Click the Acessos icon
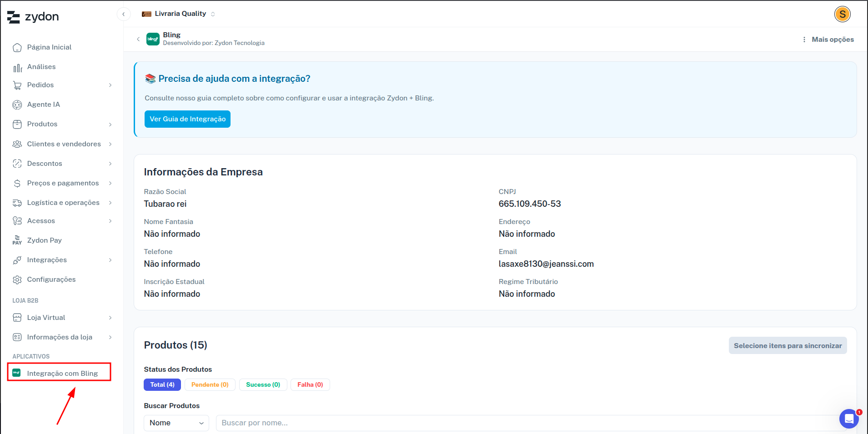This screenshot has width=868, height=434. pos(17,221)
